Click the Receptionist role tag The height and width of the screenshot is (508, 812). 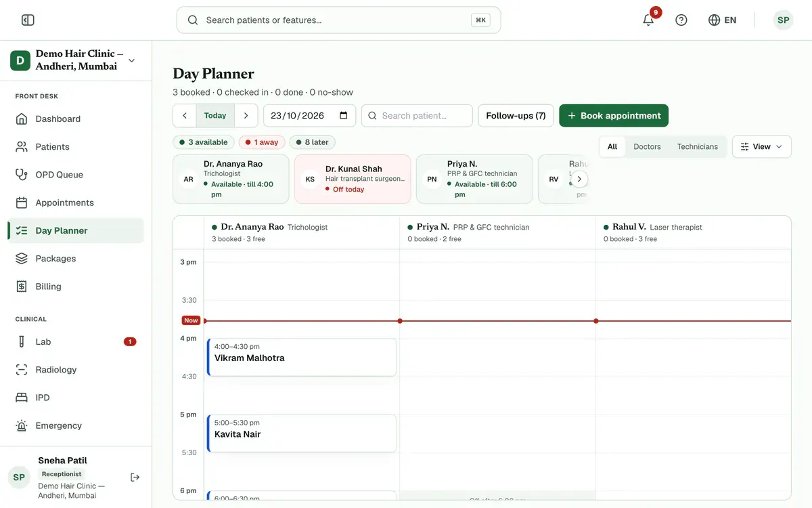click(x=61, y=474)
